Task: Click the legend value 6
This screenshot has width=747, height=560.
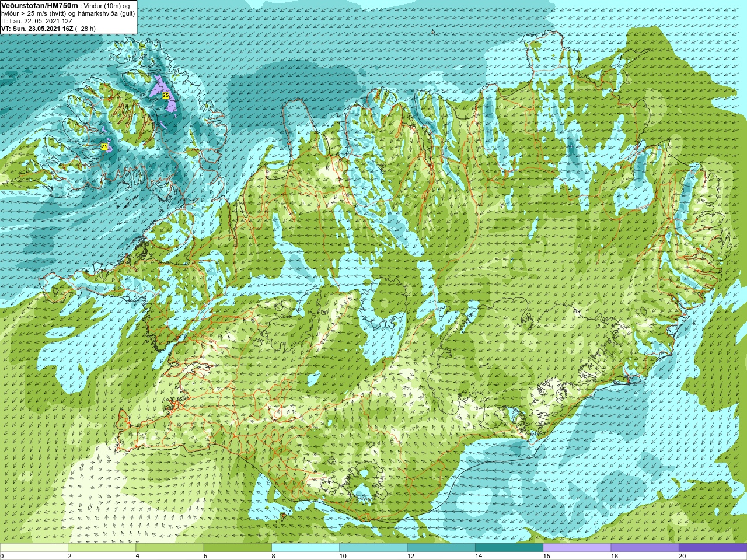Action: (205, 556)
